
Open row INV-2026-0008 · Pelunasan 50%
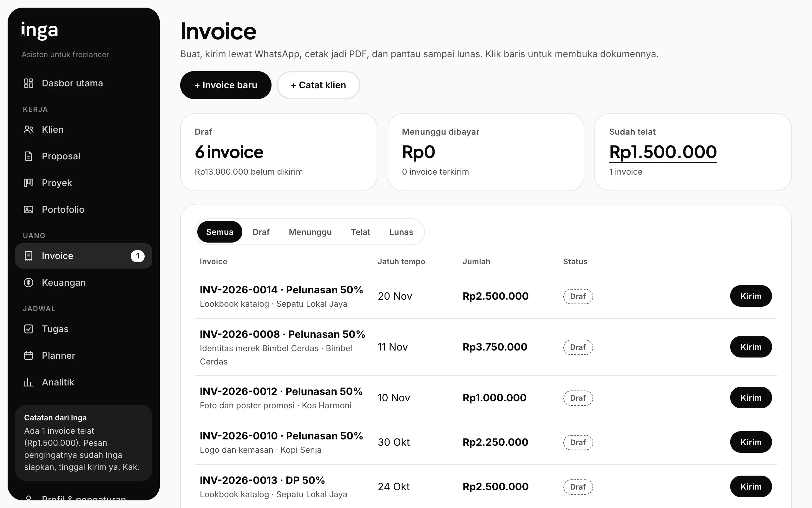pyautogui.click(x=486, y=347)
